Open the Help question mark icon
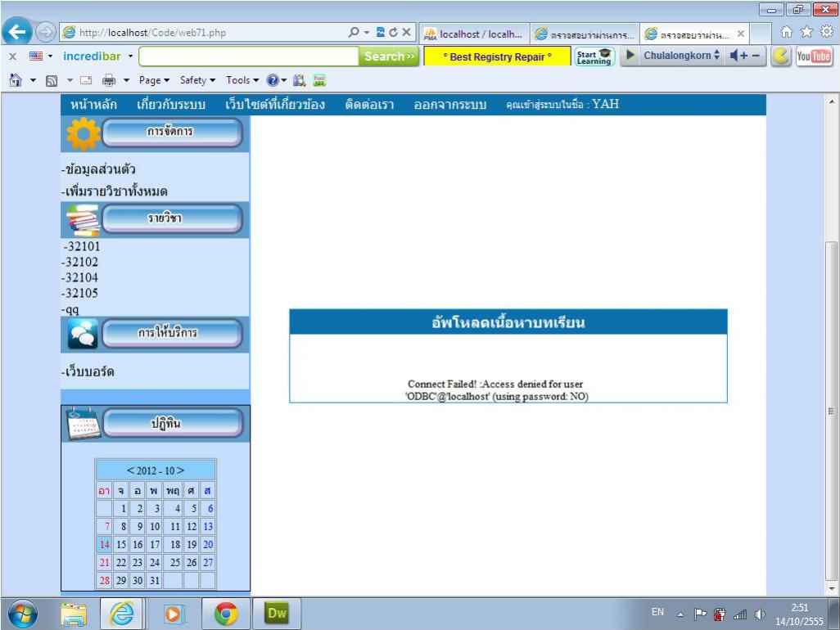 [x=273, y=80]
